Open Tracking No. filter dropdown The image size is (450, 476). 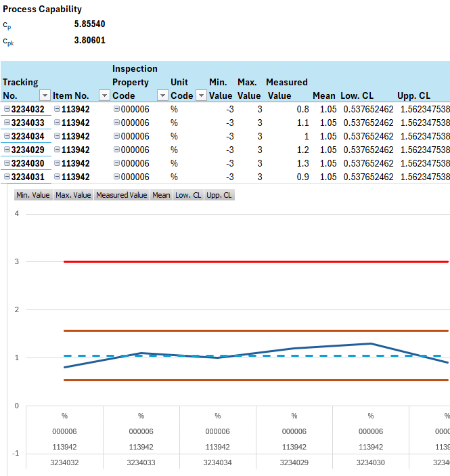(x=45, y=95)
